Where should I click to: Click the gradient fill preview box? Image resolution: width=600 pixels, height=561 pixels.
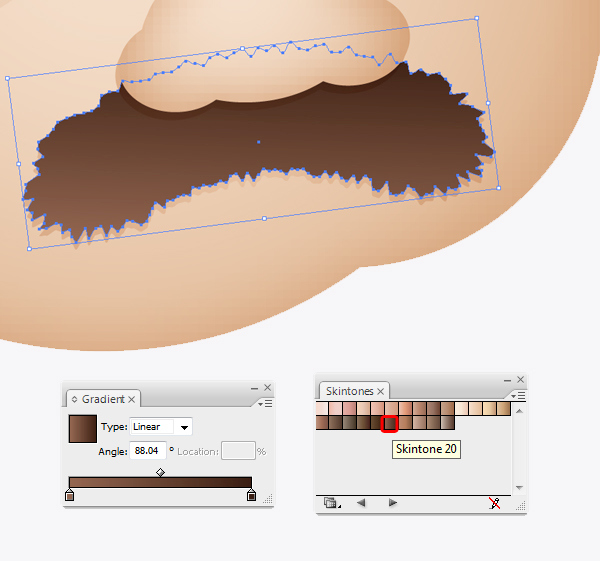point(83,429)
